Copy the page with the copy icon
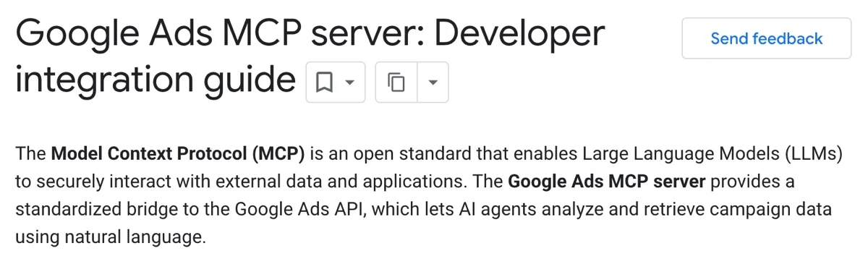 (x=396, y=82)
